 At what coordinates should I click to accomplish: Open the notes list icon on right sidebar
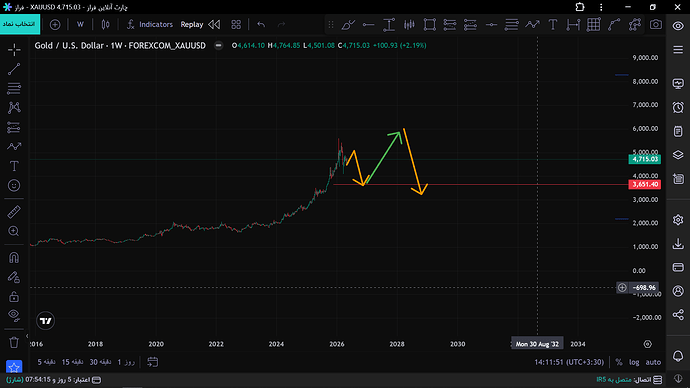pos(678,132)
